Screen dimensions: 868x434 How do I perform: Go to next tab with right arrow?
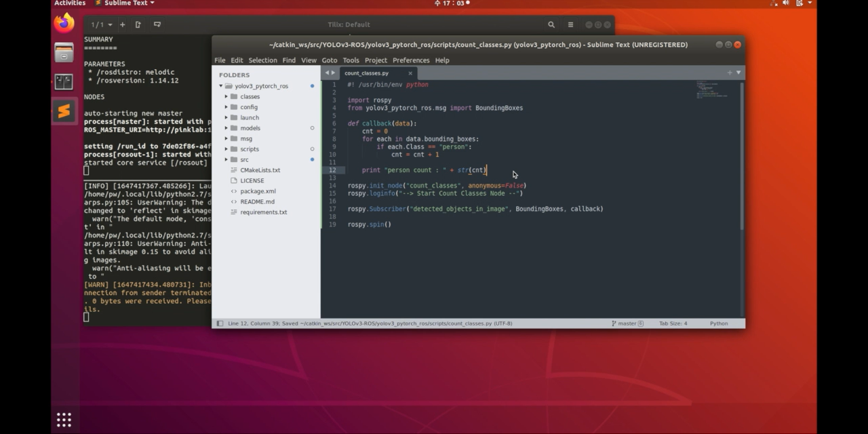point(333,73)
